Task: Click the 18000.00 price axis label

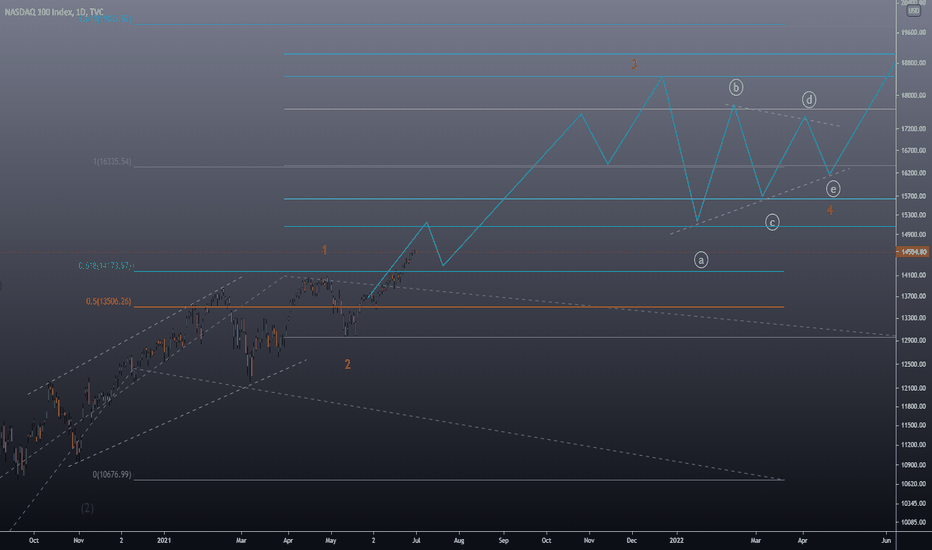Action: [x=914, y=95]
